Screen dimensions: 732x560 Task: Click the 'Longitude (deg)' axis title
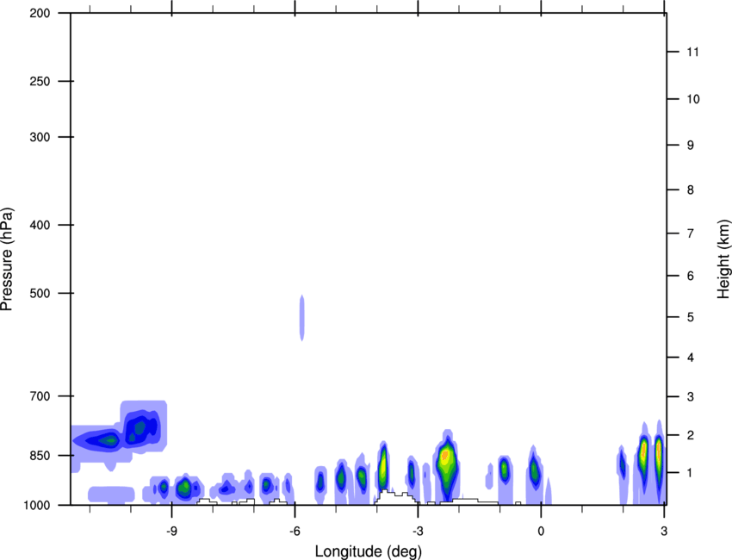(369, 551)
